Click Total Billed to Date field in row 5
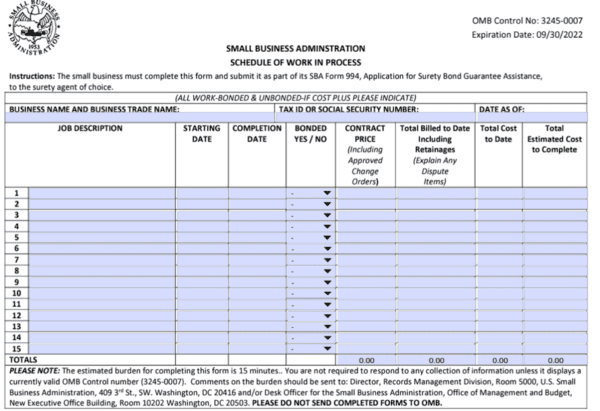The width and height of the screenshot is (600, 411). [436, 238]
